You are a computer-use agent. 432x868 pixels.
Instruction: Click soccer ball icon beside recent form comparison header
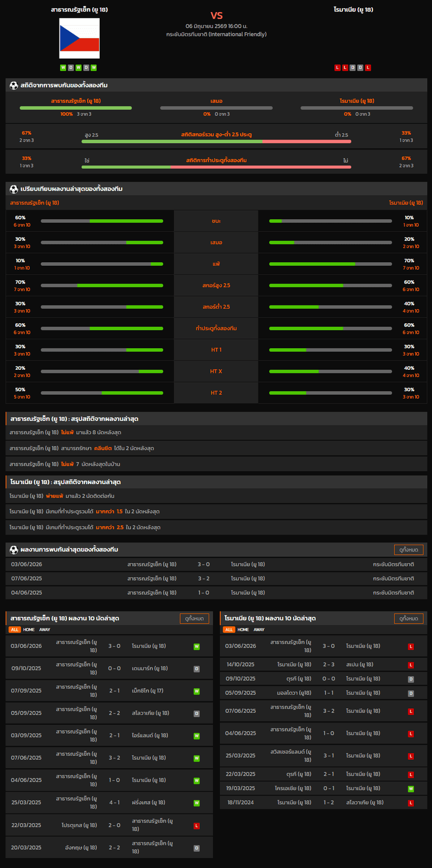[x=14, y=189]
